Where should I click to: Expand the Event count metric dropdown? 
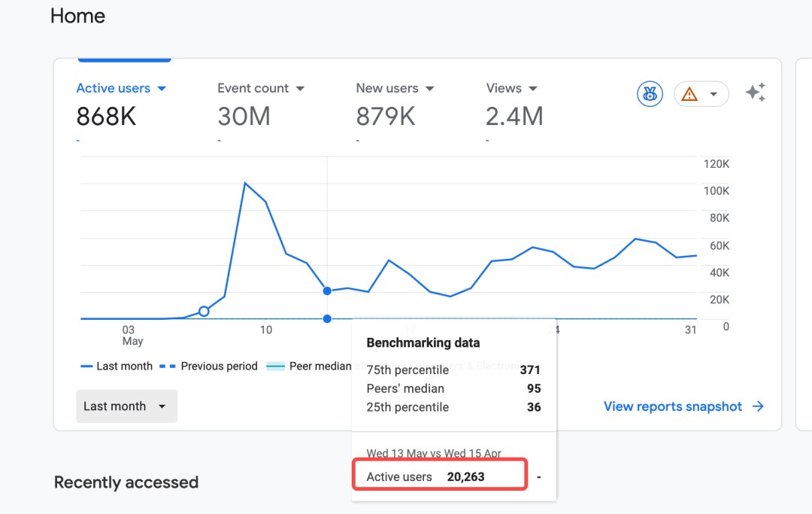click(x=261, y=88)
